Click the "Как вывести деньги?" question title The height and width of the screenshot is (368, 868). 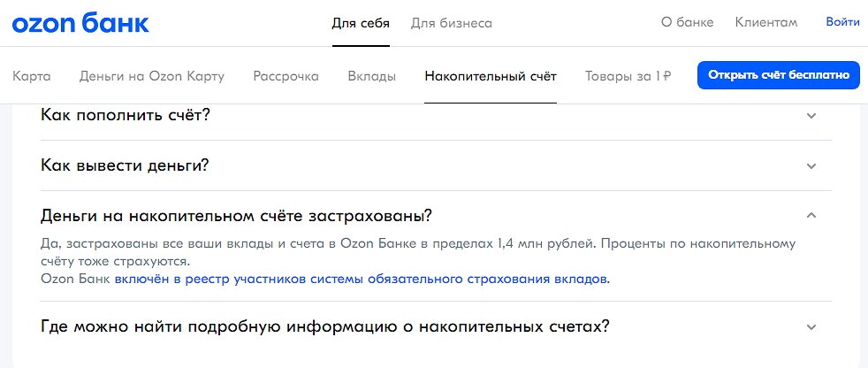[x=125, y=165]
